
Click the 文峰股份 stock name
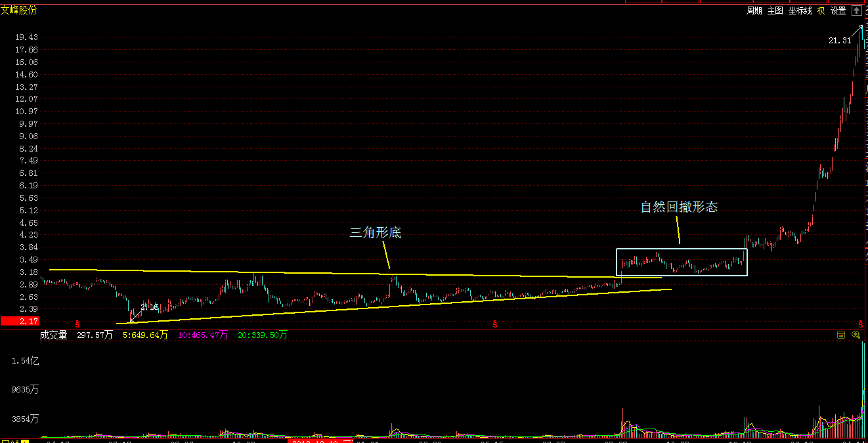tap(18, 10)
